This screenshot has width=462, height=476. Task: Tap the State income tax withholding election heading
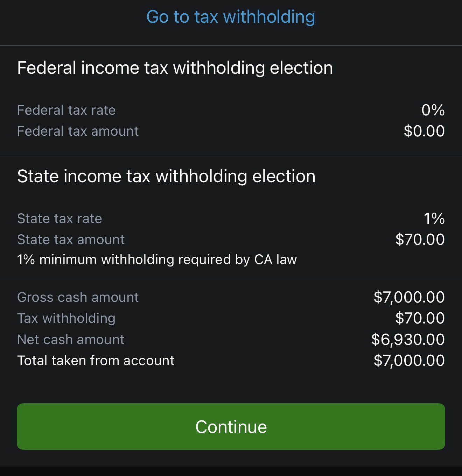pos(166,176)
